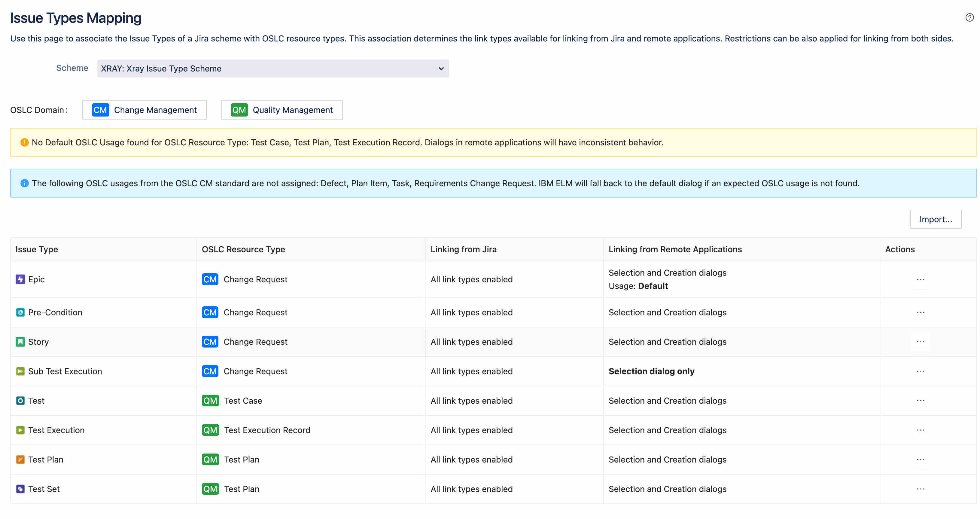
Task: Click CM badge in the Sub Test Execution row
Action: pos(210,372)
